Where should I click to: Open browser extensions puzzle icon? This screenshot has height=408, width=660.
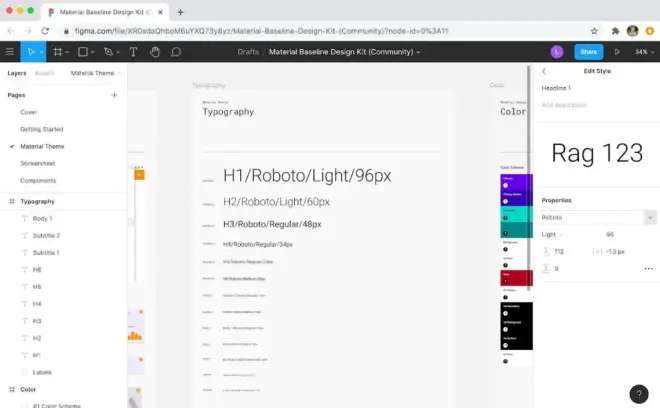615,31
